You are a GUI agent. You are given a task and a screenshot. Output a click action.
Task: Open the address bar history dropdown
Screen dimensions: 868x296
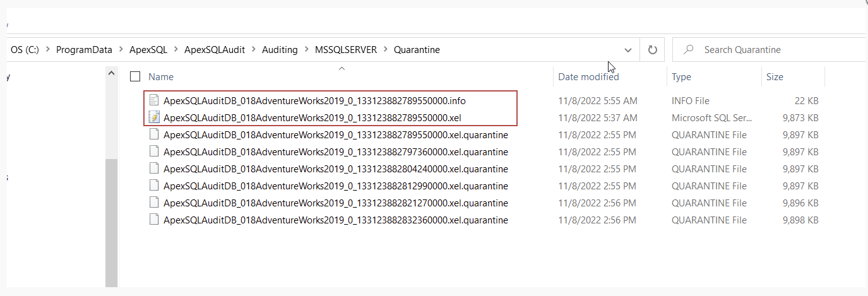628,50
